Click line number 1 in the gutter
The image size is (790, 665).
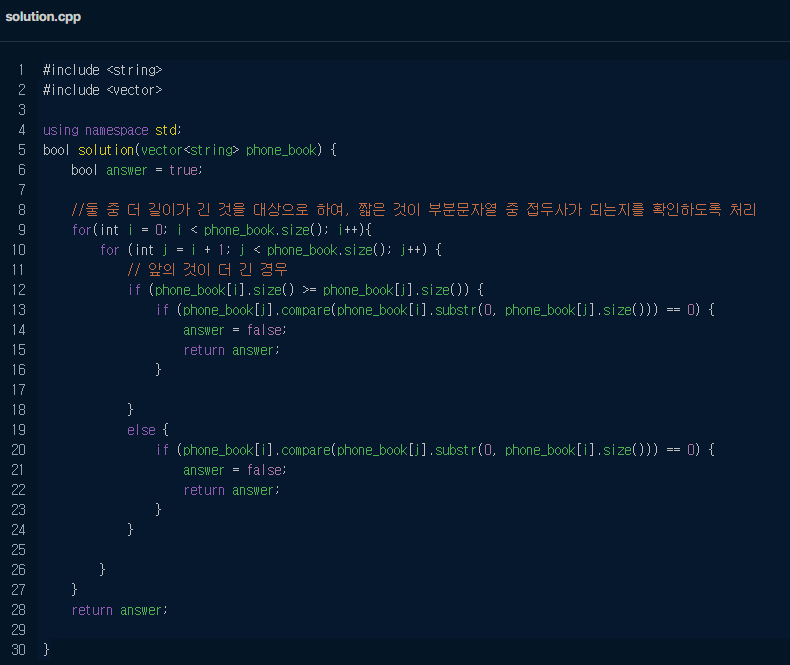(21, 70)
